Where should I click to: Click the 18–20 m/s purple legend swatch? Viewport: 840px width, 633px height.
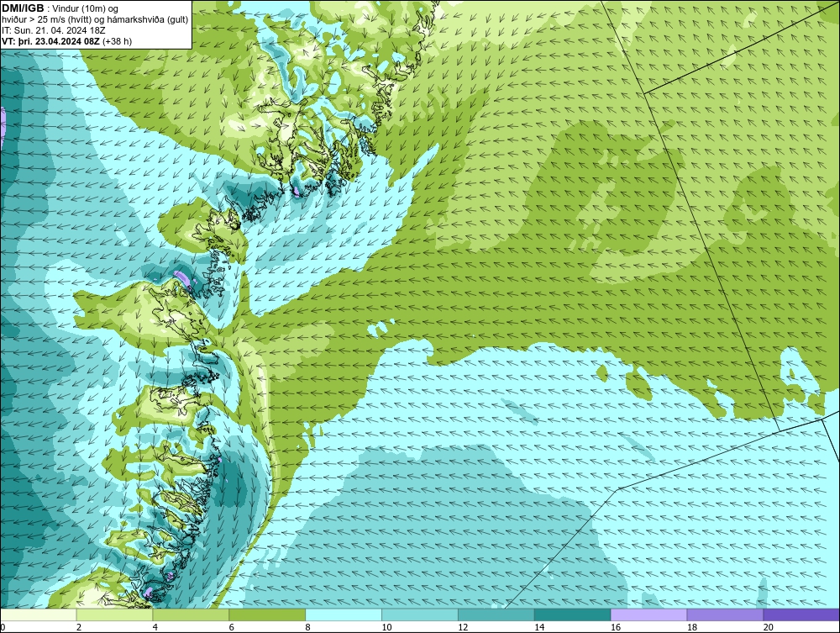click(x=726, y=615)
